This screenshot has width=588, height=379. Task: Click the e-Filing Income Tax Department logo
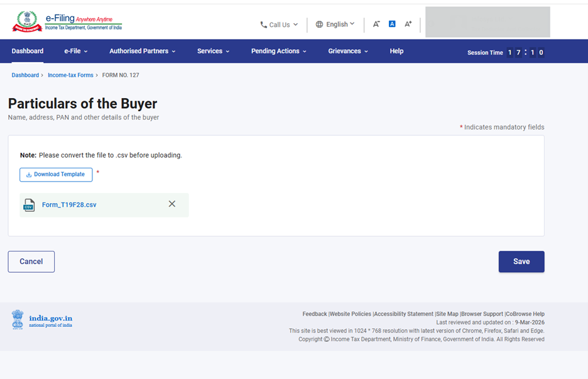click(x=67, y=22)
